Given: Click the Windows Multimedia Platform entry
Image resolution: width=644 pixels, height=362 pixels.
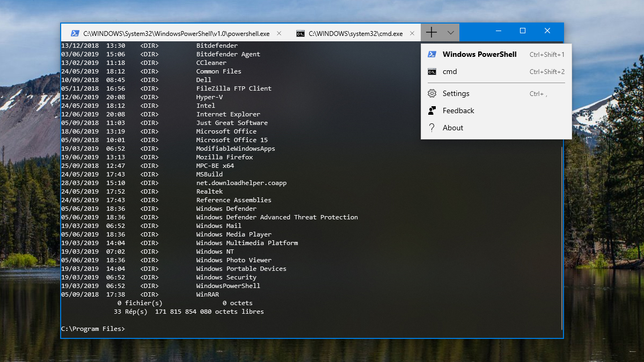Looking at the screenshot, I should (x=247, y=243).
